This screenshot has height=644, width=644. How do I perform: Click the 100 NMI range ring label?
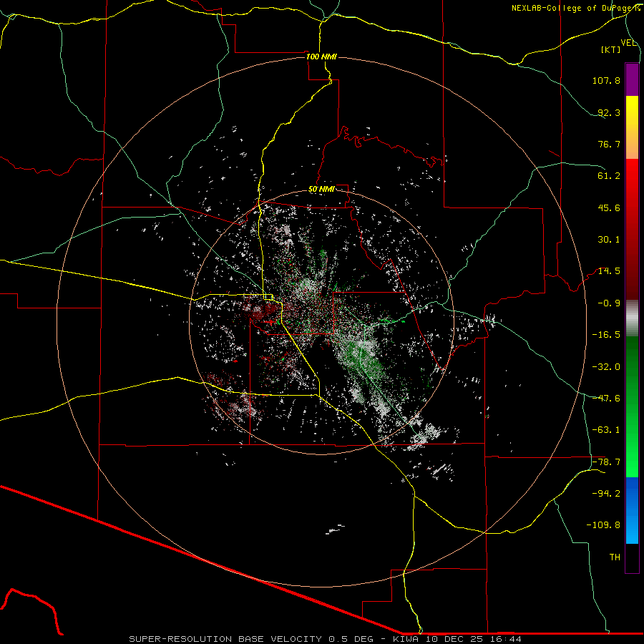[321, 57]
